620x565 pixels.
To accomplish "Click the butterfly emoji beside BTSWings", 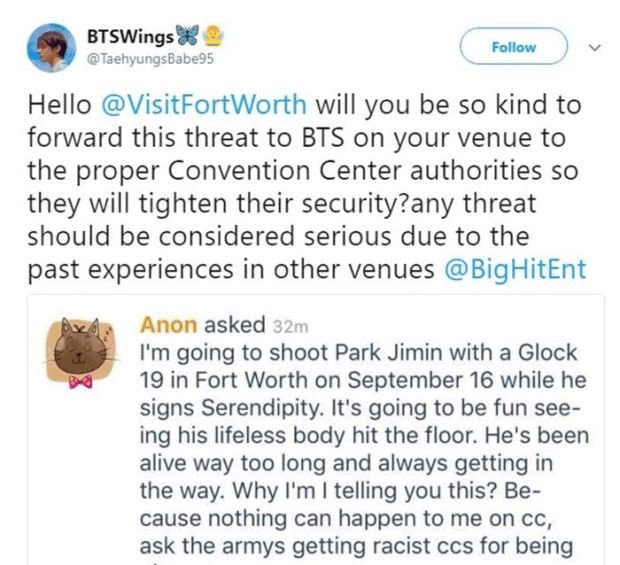I will click(187, 36).
